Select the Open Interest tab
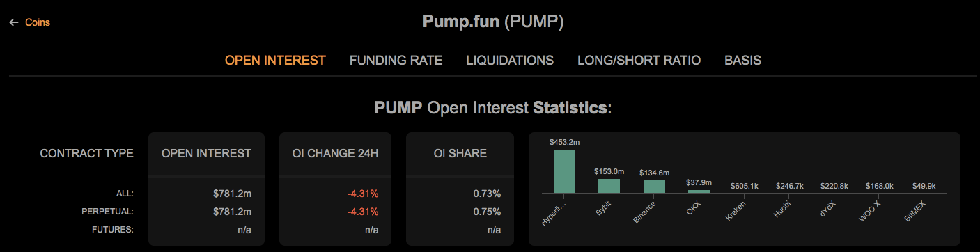980x252 pixels. click(x=275, y=60)
